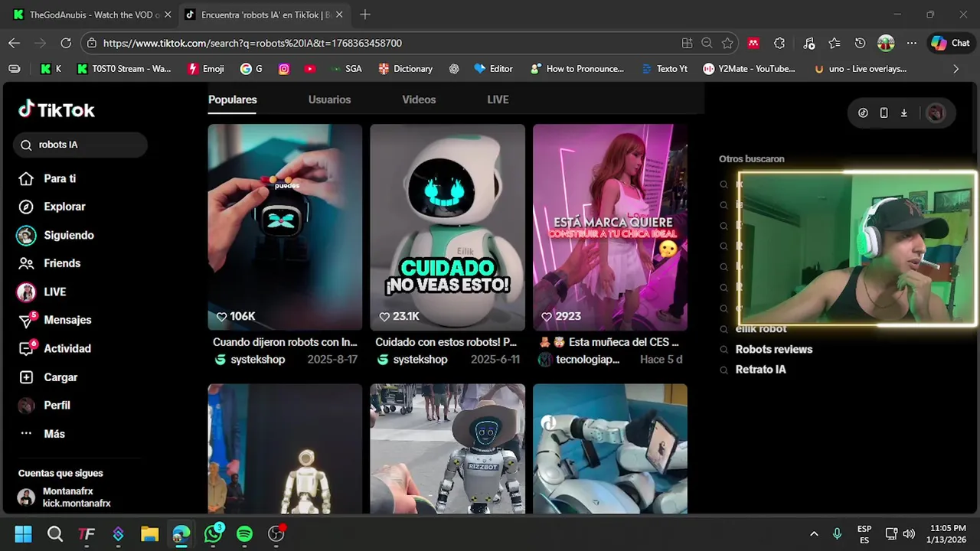Open Windows Start menu
The height and width of the screenshot is (551, 980).
pos(23,534)
